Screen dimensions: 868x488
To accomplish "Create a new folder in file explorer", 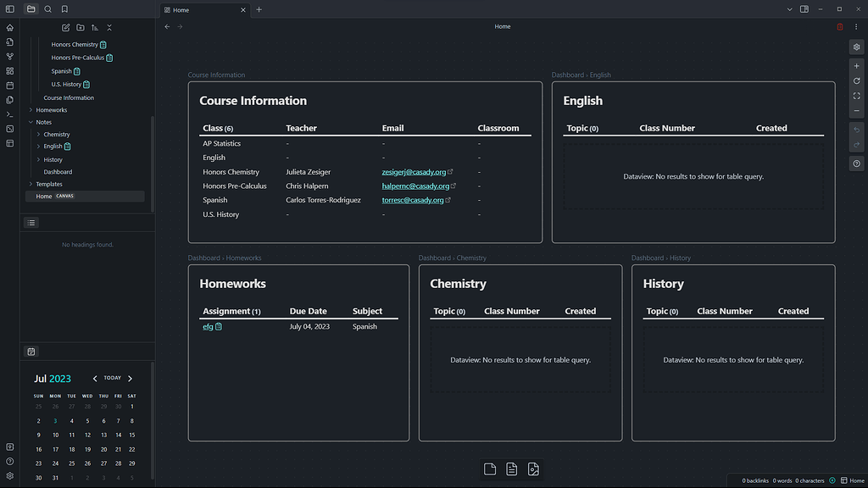I will point(81,28).
